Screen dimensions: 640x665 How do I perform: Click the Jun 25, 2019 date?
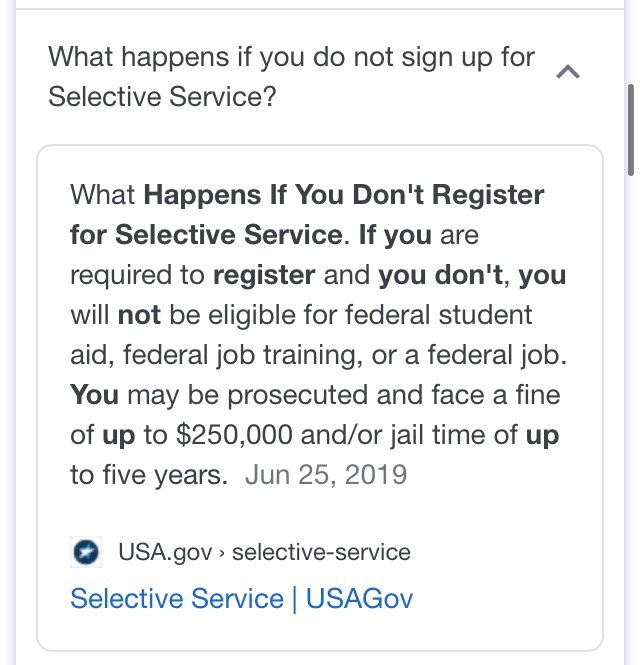point(326,474)
